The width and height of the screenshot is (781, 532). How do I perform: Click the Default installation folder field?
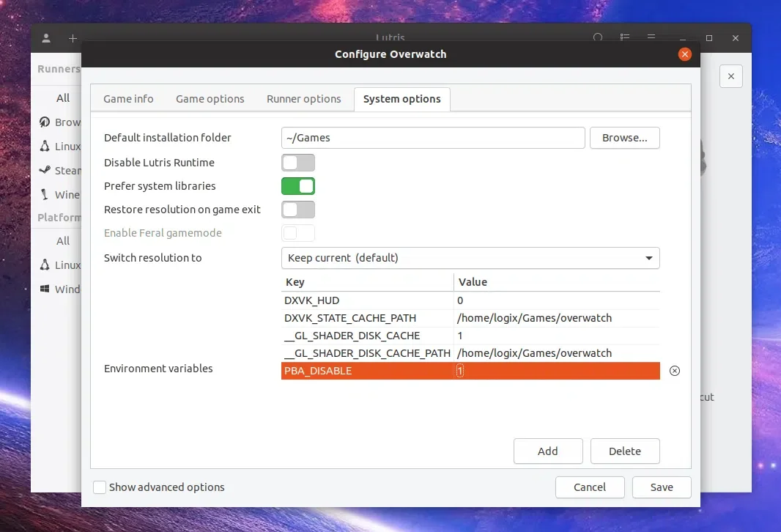433,138
